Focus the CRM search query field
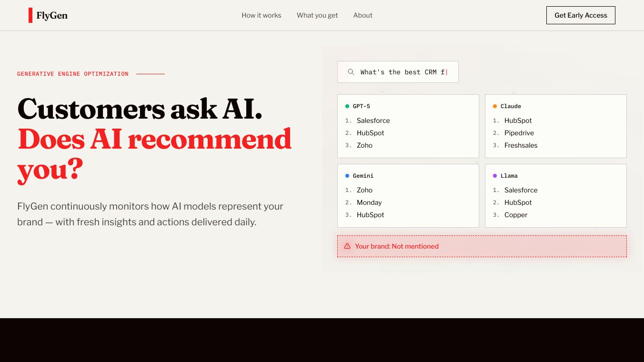Screen dimensions: 644x362 [398, 72]
